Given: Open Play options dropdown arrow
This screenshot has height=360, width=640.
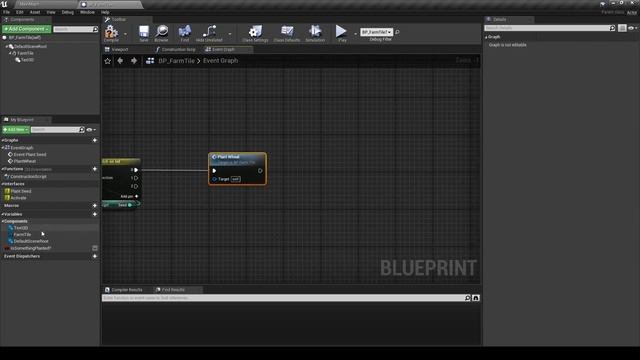Looking at the screenshot, I should pos(356,34).
